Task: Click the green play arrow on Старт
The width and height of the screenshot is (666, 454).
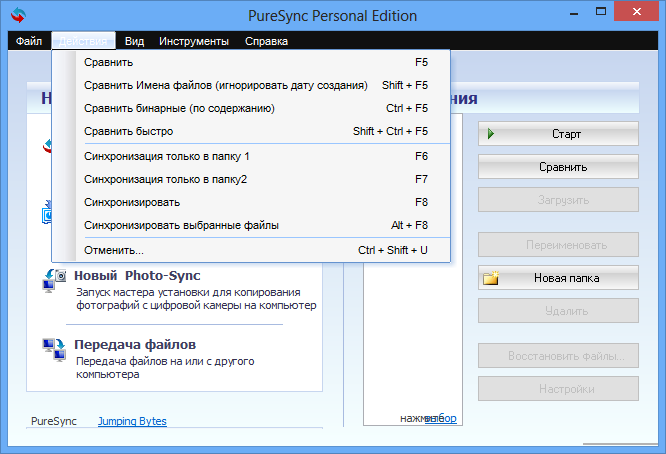Action: click(491, 133)
